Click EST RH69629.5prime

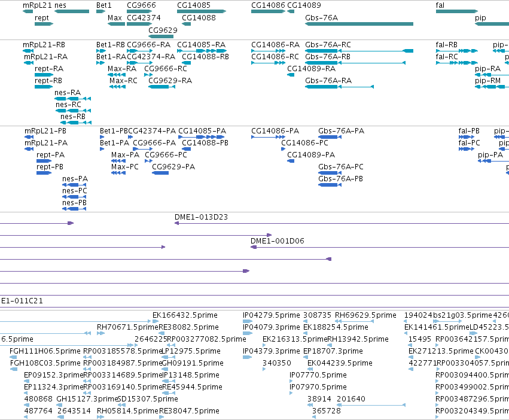(365, 315)
